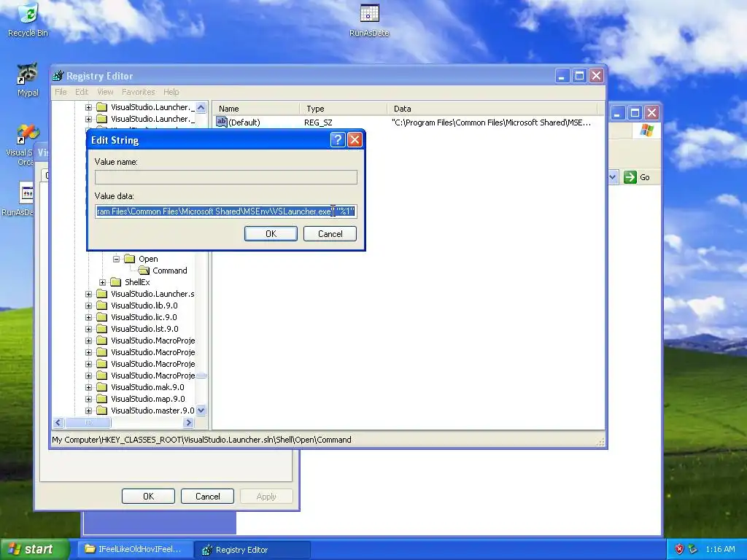
Task: Select VisualStudio.mak.9.0 tree entry
Action: (x=147, y=387)
